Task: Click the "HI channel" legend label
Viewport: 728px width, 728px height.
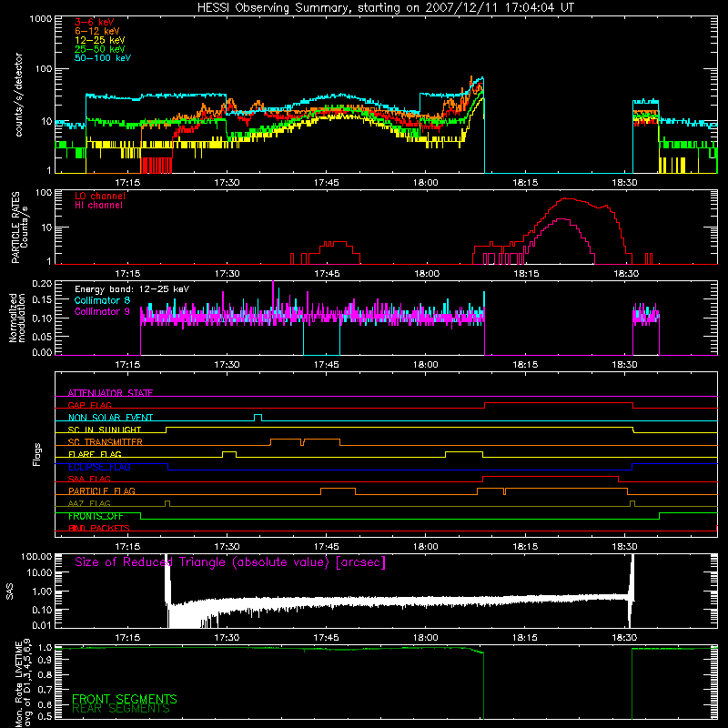Action: [98, 206]
